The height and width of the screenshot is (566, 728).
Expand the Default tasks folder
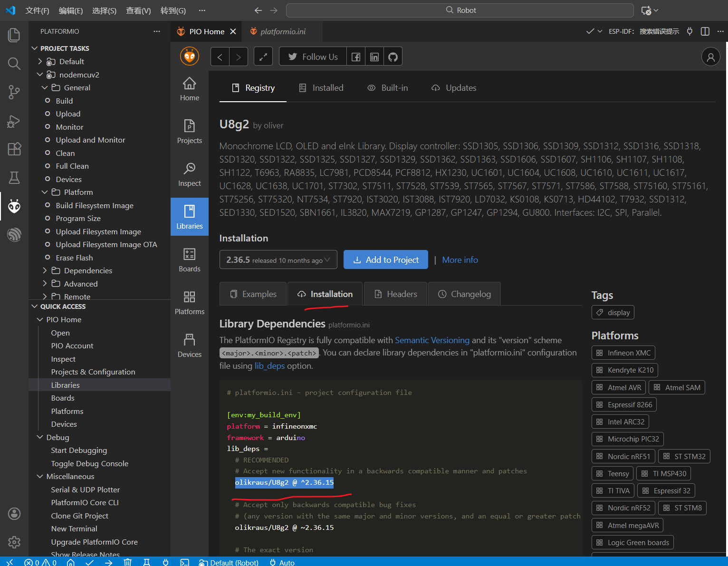point(40,61)
